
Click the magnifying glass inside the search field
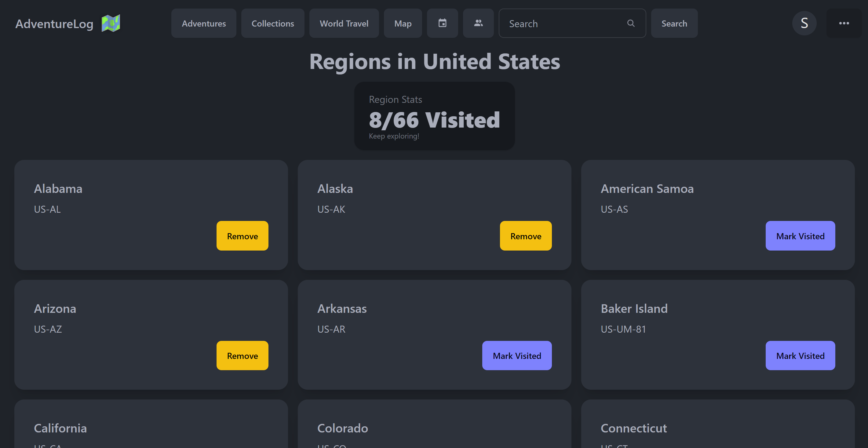pyautogui.click(x=631, y=23)
